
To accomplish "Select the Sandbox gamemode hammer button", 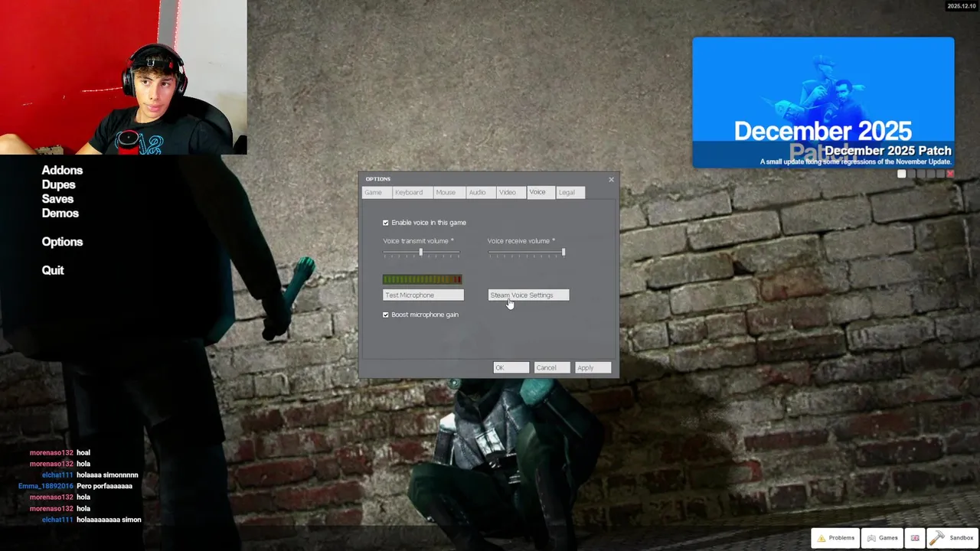I will [x=952, y=538].
